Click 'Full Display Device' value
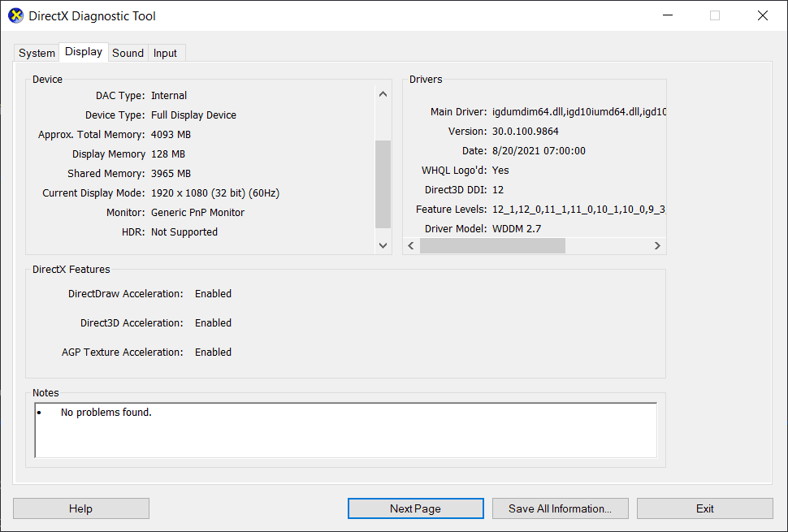This screenshot has width=788, height=532. (193, 115)
